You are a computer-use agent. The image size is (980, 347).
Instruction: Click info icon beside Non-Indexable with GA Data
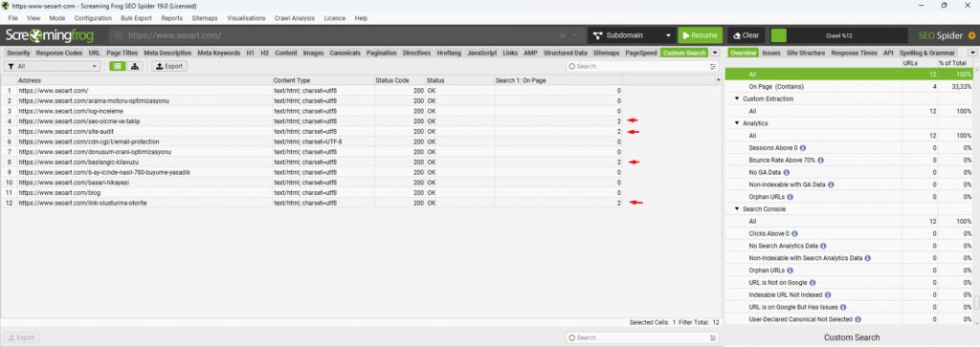tap(831, 184)
